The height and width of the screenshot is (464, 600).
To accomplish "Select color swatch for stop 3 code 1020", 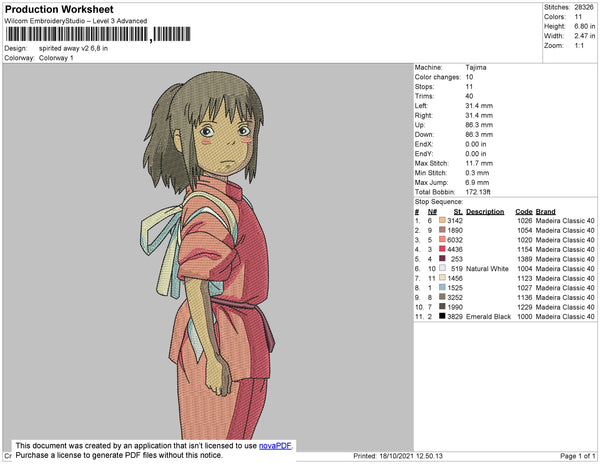I will pyautogui.click(x=442, y=239).
